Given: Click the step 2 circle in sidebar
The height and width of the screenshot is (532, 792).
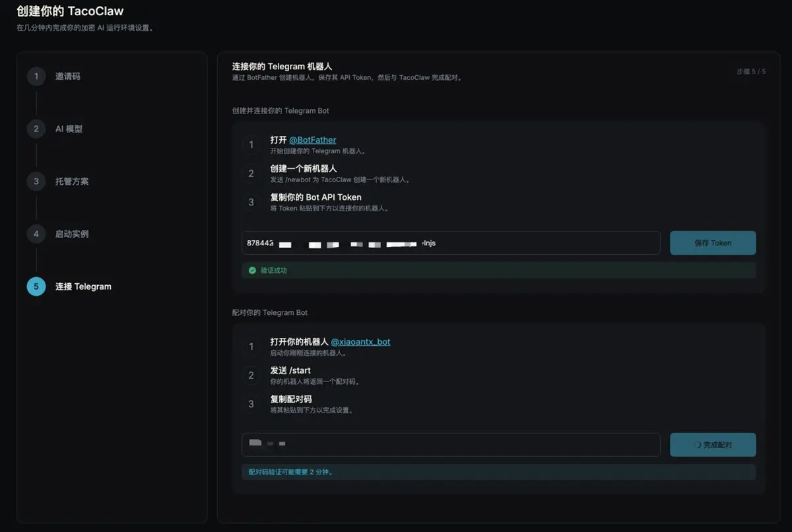Looking at the screenshot, I should tap(36, 129).
